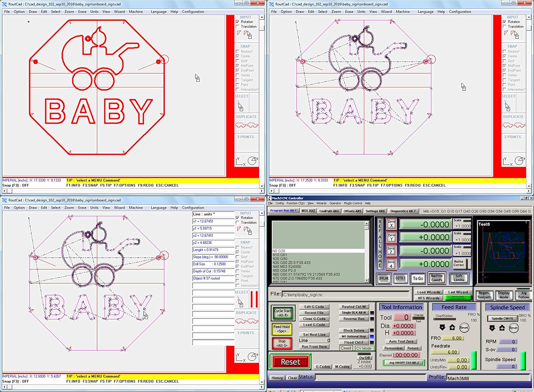Click the XY axis orientation icon
Screen dimensions: 534x392
click(239, 161)
